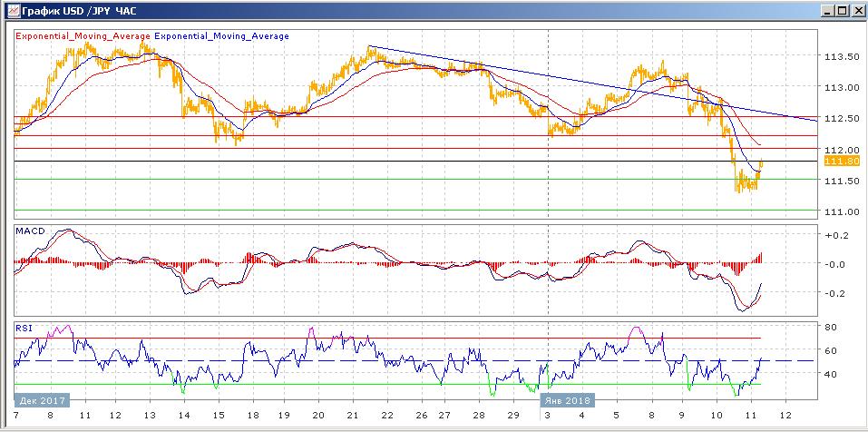Click date label 13 on time axis
The image size is (868, 432).
point(150,415)
